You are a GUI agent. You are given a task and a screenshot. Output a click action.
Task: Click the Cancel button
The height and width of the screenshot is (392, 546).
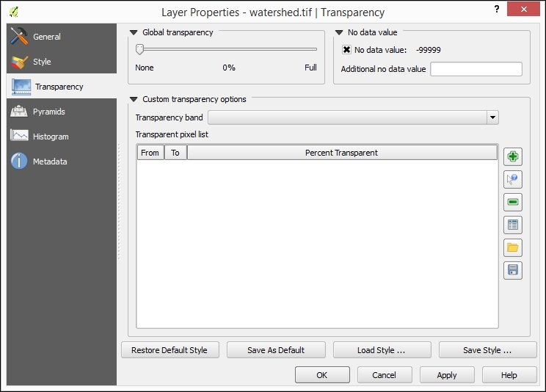pos(385,375)
